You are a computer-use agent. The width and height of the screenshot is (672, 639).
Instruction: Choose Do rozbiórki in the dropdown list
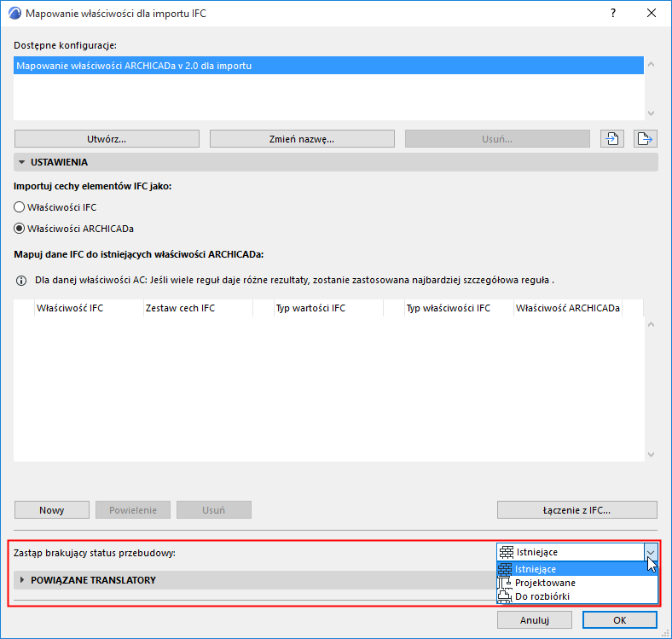tap(577, 596)
